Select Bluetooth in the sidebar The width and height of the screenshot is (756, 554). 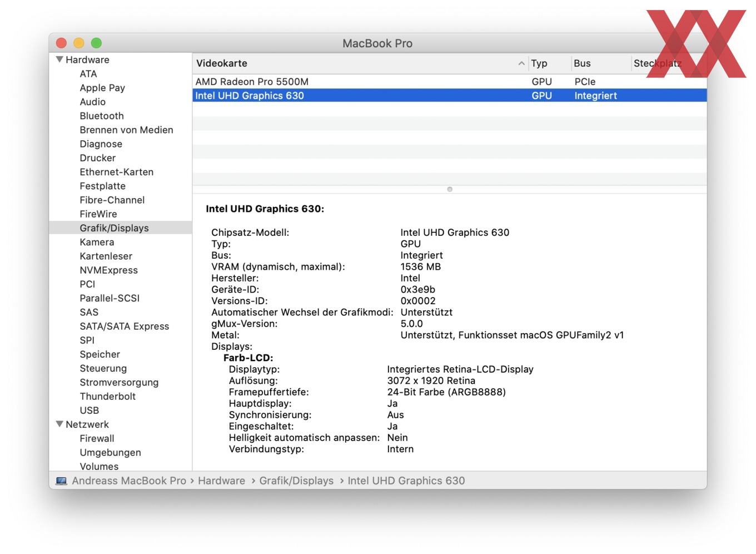[x=102, y=116]
